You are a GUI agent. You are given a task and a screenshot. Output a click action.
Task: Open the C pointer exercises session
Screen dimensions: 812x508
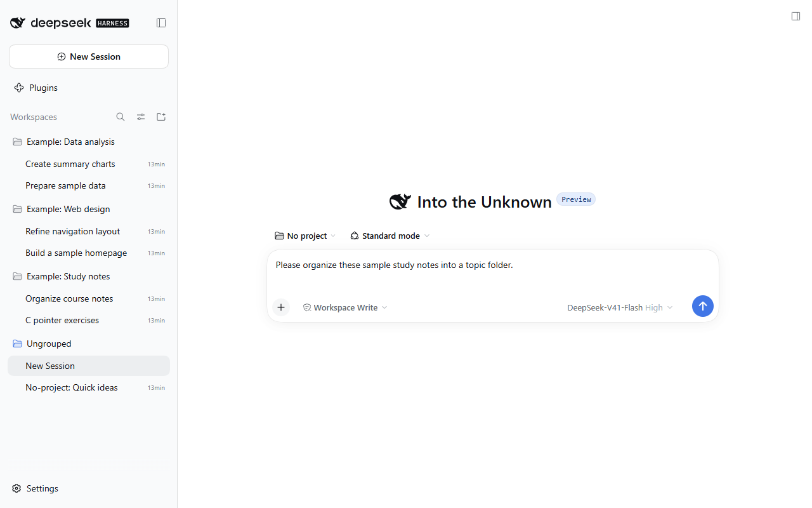tap(89, 320)
